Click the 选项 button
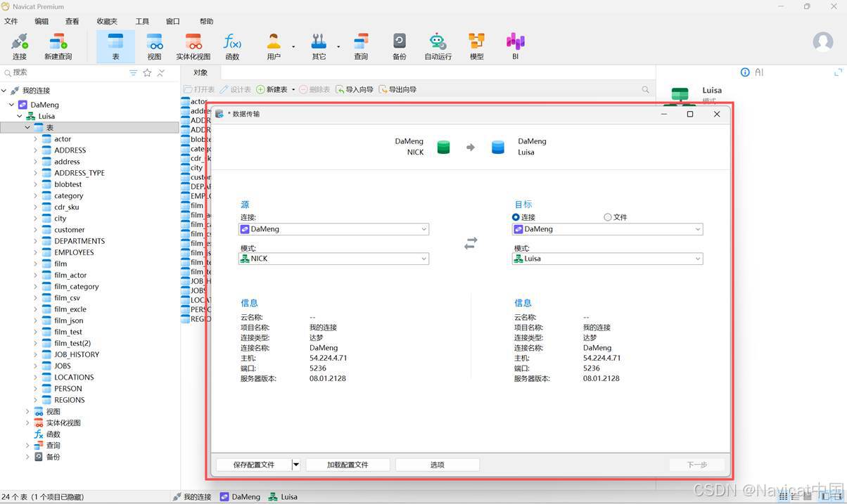Viewport: 847px width, 504px height. pos(438,465)
